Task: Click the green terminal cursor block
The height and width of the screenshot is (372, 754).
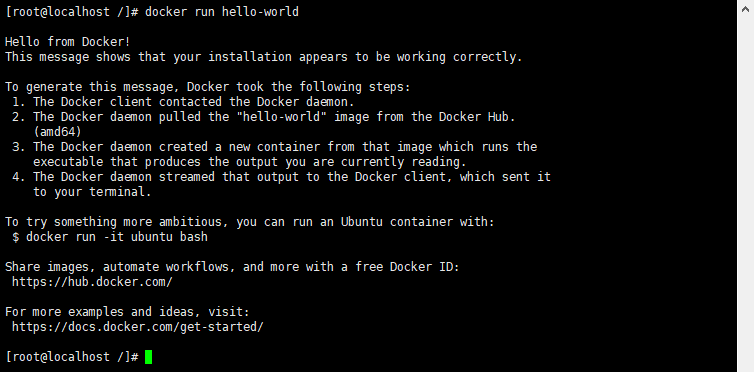Action: tap(148, 357)
